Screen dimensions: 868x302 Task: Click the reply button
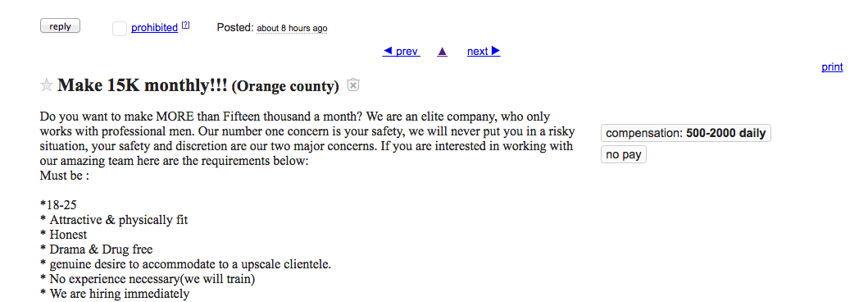(60, 26)
